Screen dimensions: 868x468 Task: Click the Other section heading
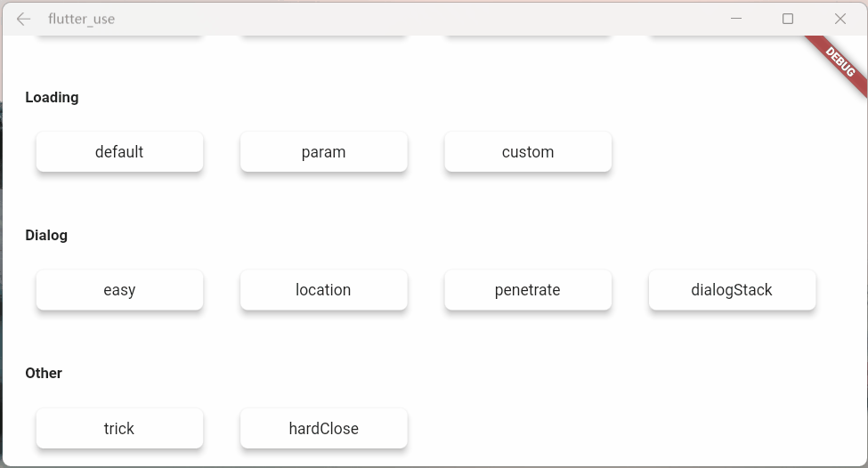pyautogui.click(x=44, y=373)
